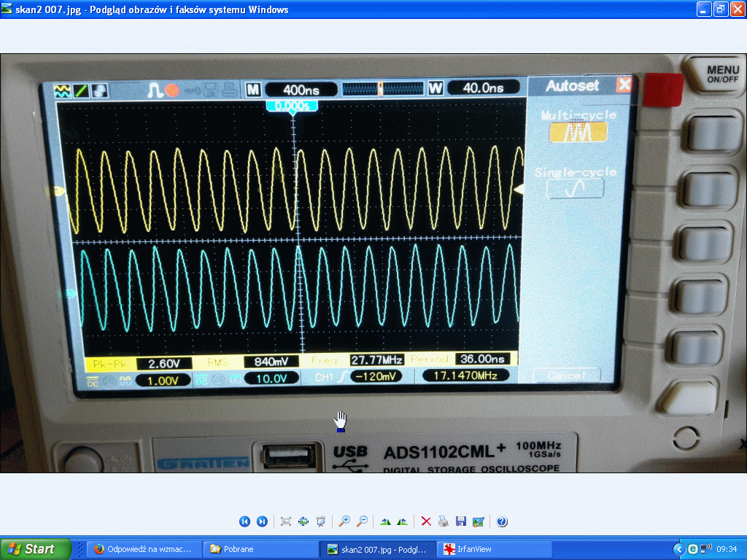Start the slide show
The height and width of the screenshot is (560, 747).
320,521
